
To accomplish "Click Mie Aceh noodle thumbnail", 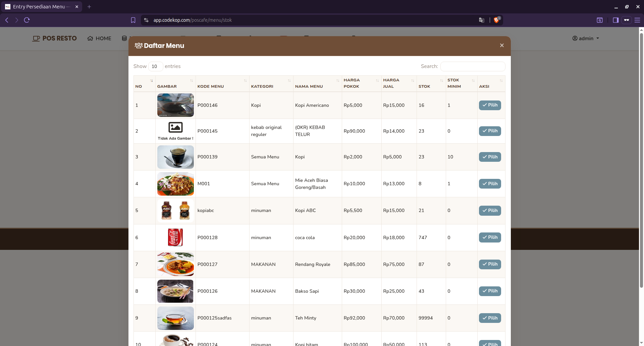I will point(175,184).
